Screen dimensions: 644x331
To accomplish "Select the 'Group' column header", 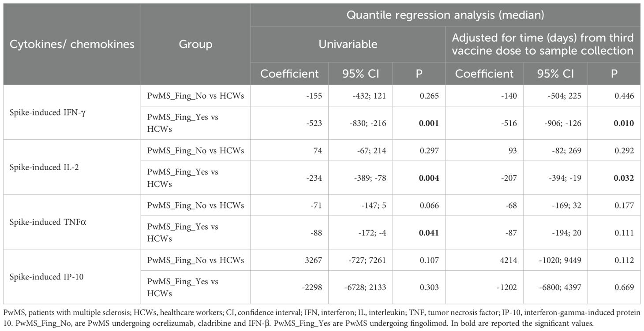I will (195, 44).
